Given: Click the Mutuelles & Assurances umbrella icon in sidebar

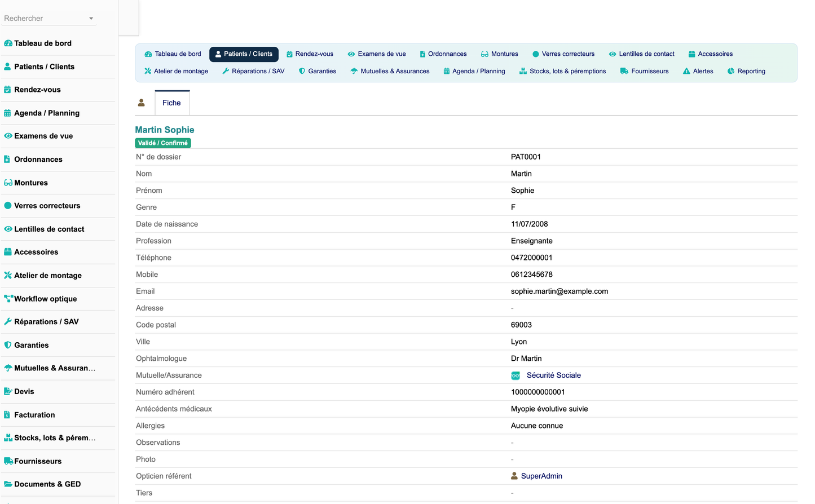Looking at the screenshot, I should pos(8,368).
